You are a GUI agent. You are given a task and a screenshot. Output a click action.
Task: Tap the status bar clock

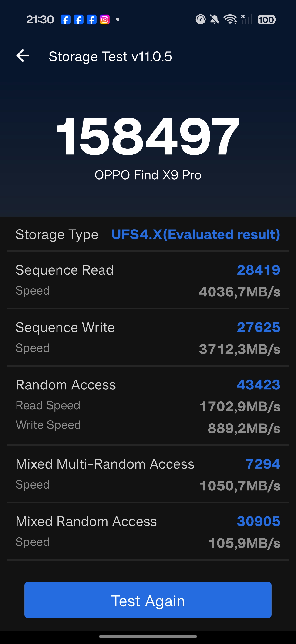40,20
